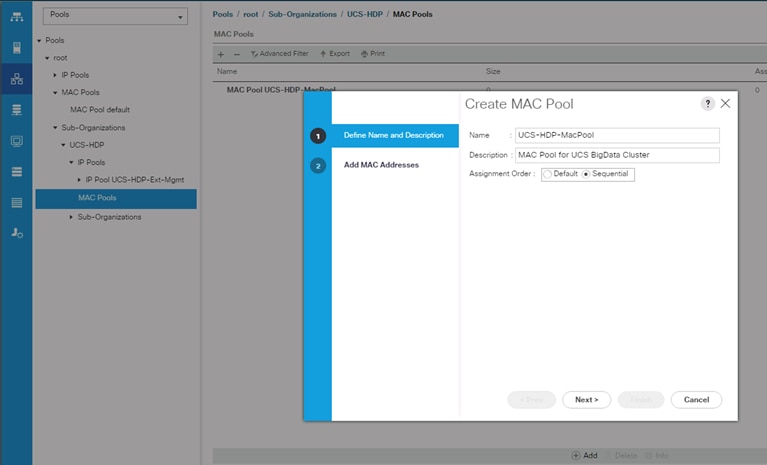767x465 pixels.
Task: Select MAC Pool default tree item
Action: pos(100,110)
